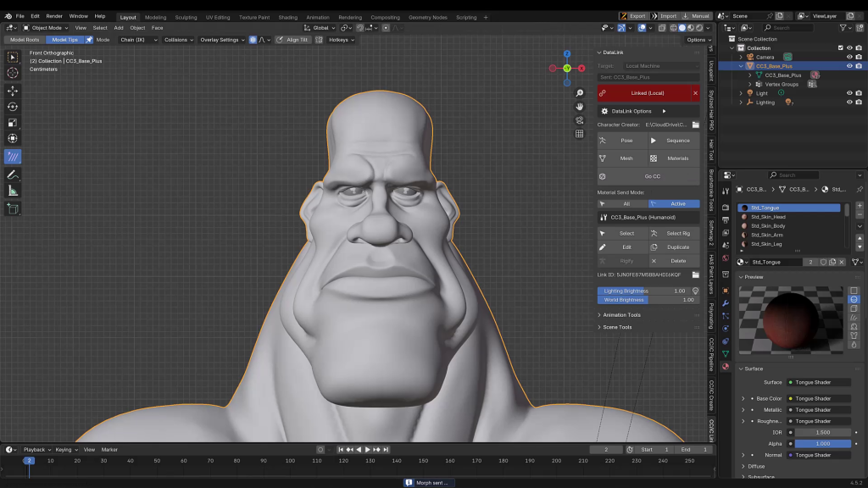
Task: Click the zoom magnifier viewport icon
Action: (x=580, y=93)
